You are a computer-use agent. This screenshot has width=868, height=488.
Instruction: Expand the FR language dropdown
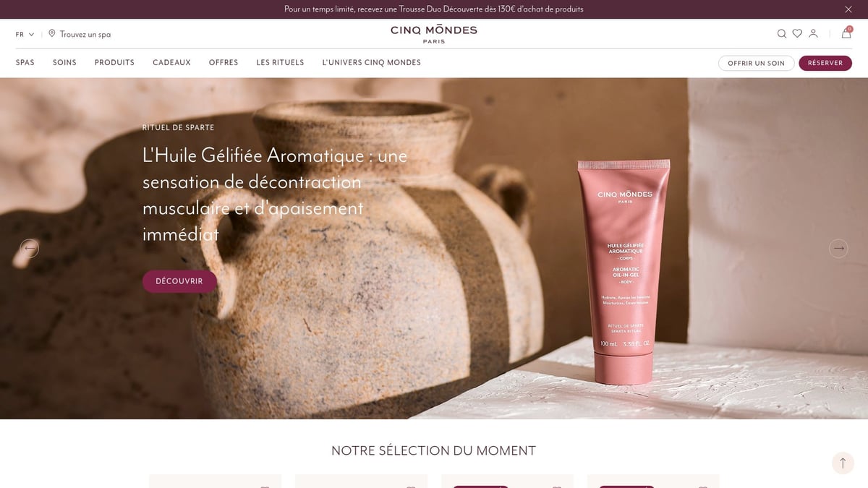coord(25,34)
